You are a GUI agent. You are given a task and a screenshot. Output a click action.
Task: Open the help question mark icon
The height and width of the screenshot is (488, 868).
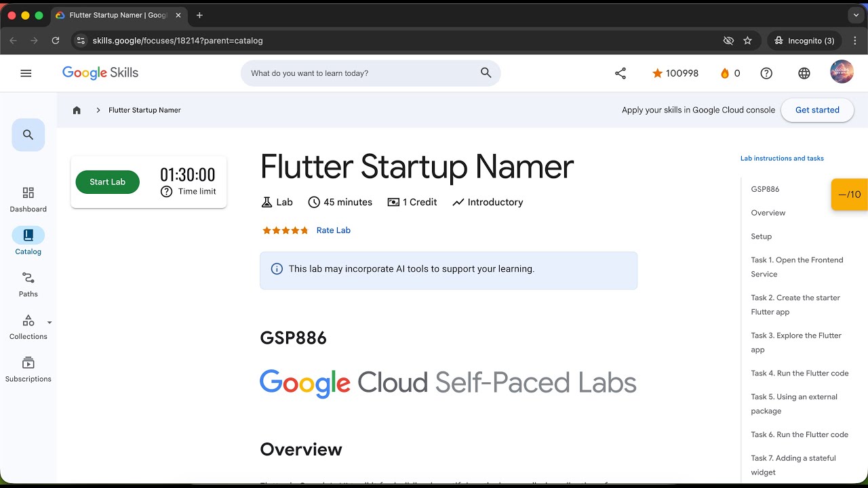click(766, 73)
